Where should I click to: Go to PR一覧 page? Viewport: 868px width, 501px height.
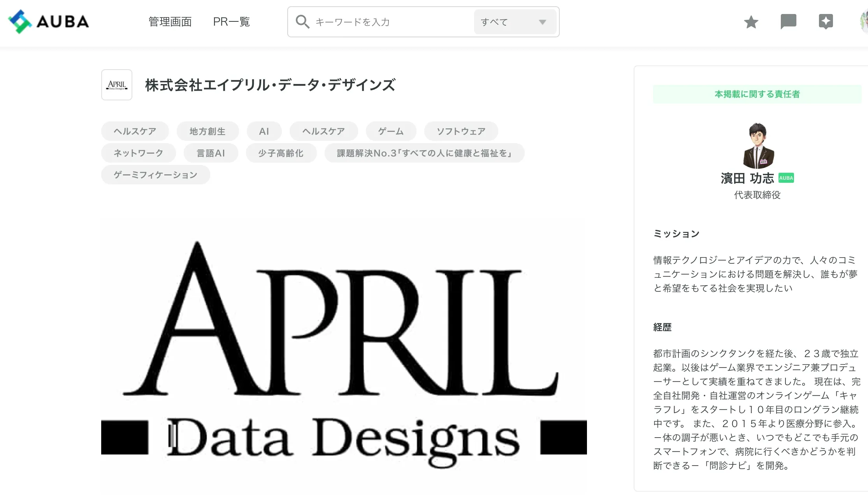[x=231, y=22]
